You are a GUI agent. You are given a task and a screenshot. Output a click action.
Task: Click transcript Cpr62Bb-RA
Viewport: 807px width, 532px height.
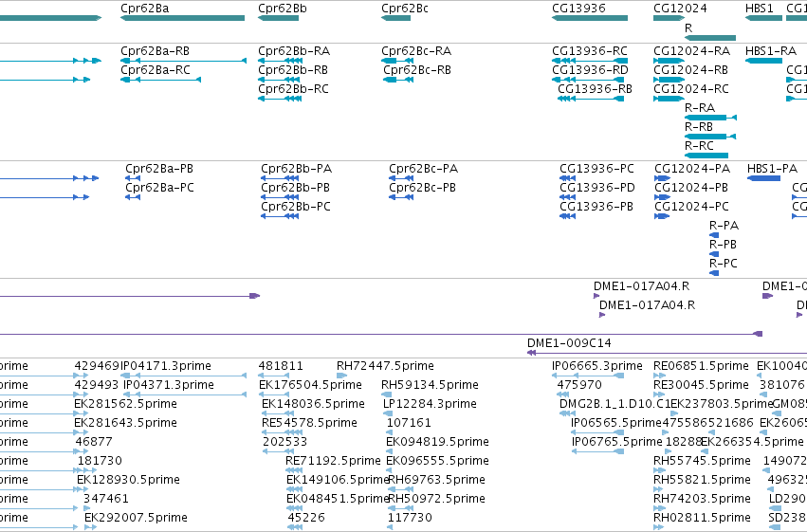(280, 61)
